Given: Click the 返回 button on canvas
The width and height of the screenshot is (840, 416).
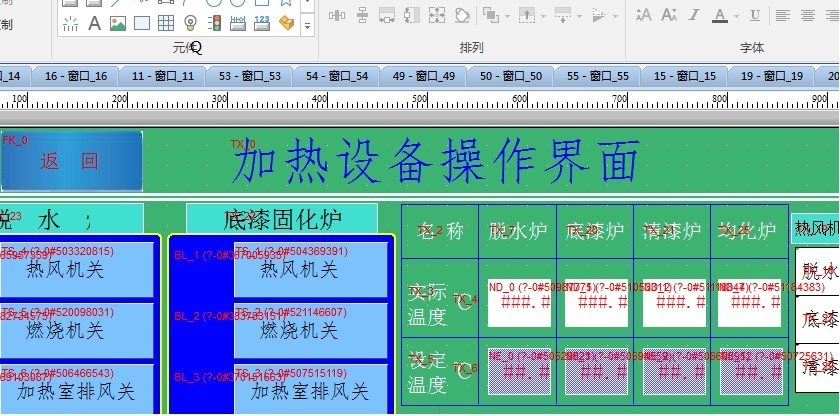Looking at the screenshot, I should (x=70, y=160).
